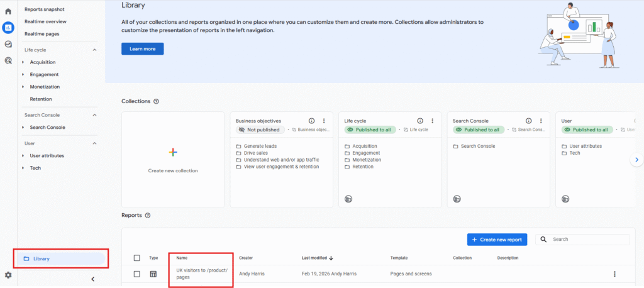The width and height of the screenshot is (644, 288).
Task: Click the Name column header
Action: tap(182, 258)
